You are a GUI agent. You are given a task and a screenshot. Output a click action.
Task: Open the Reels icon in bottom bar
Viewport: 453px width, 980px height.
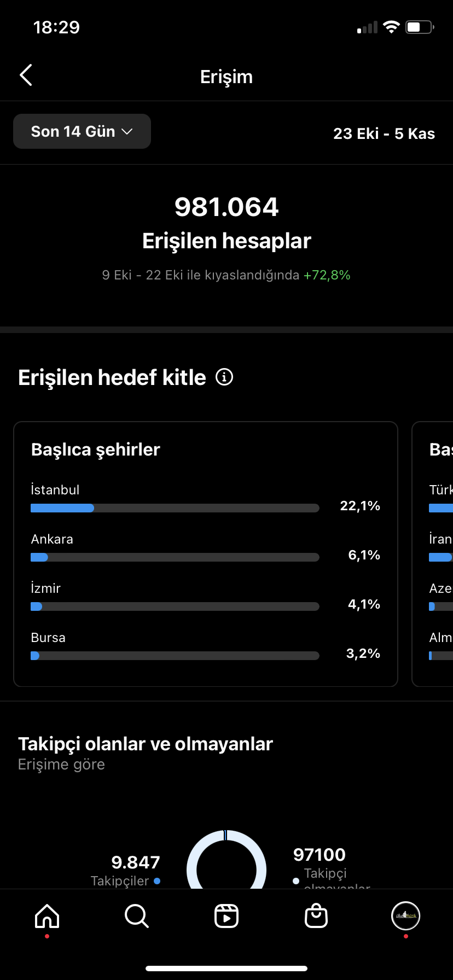(x=226, y=916)
